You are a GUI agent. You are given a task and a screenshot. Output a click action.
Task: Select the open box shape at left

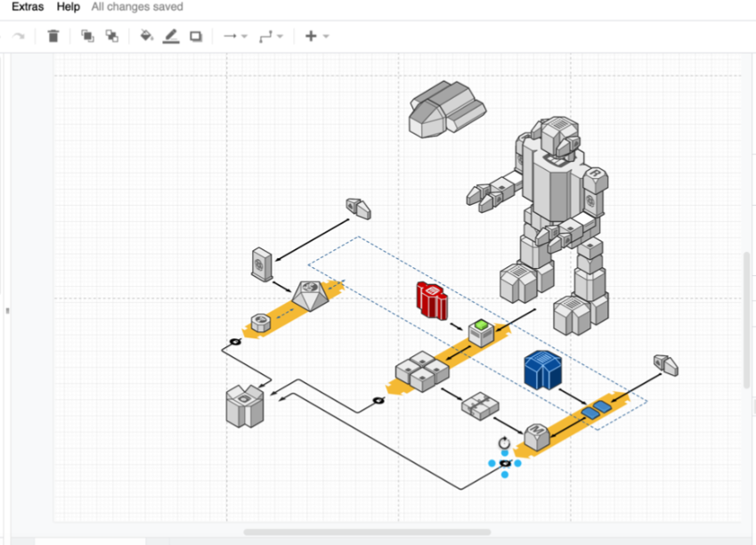click(x=245, y=406)
